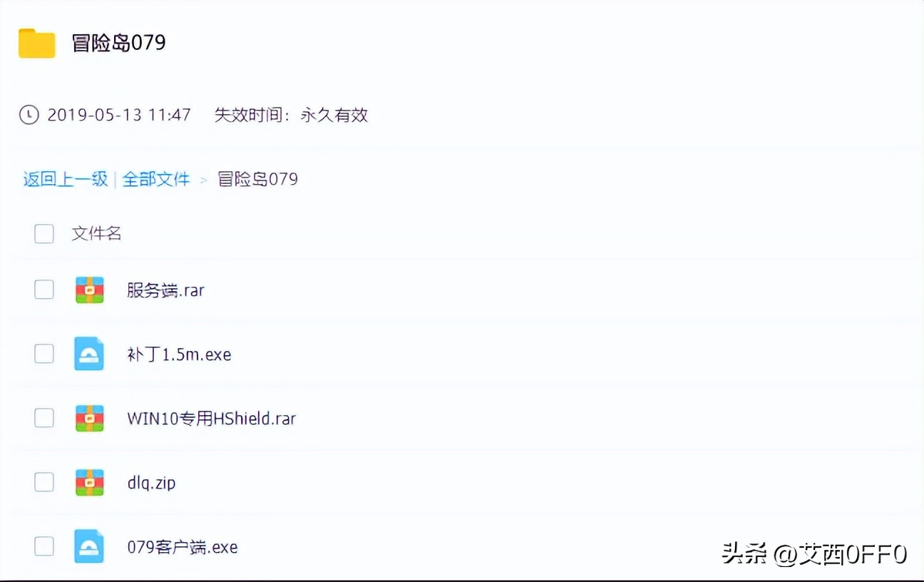Open 全部文件 from the breadcrumb
924x582 pixels.
[x=156, y=180]
